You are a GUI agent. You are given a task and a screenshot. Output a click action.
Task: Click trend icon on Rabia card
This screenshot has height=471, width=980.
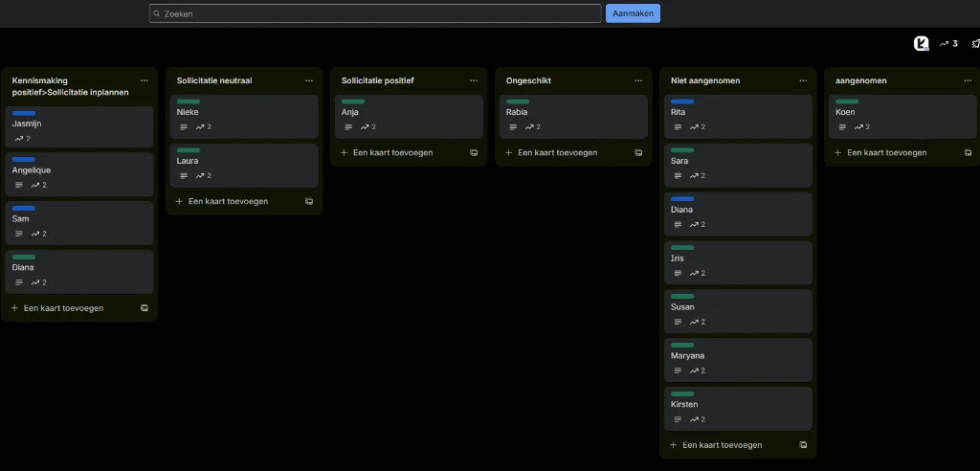click(529, 127)
